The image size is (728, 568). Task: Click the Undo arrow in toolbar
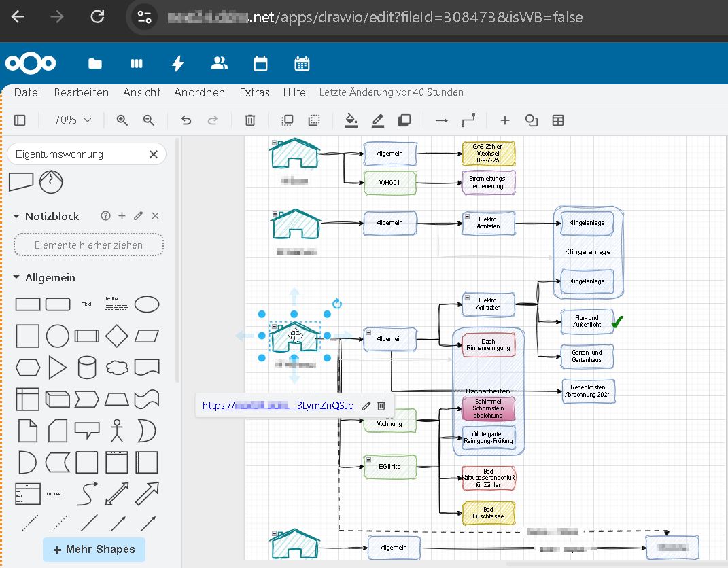[x=186, y=120]
